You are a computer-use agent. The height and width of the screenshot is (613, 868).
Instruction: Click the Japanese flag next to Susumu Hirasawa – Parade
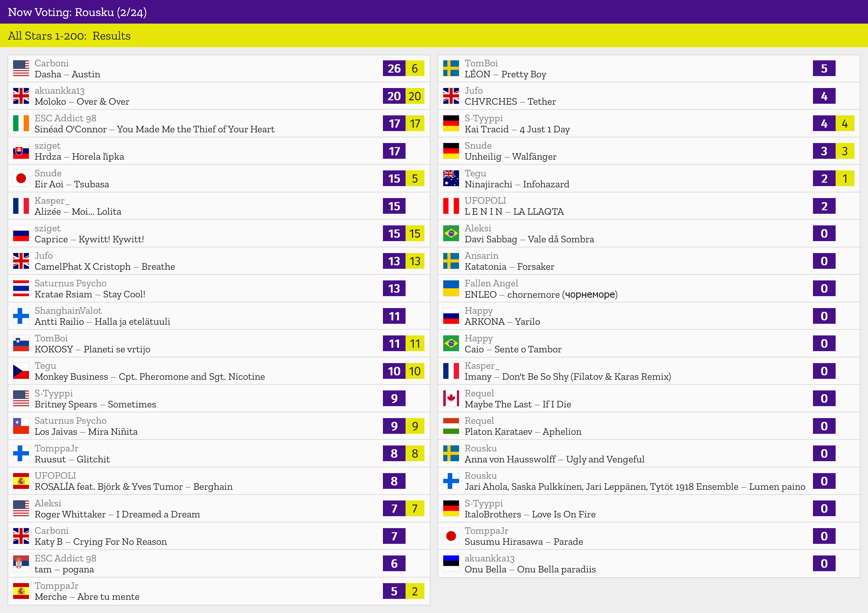tap(451, 536)
